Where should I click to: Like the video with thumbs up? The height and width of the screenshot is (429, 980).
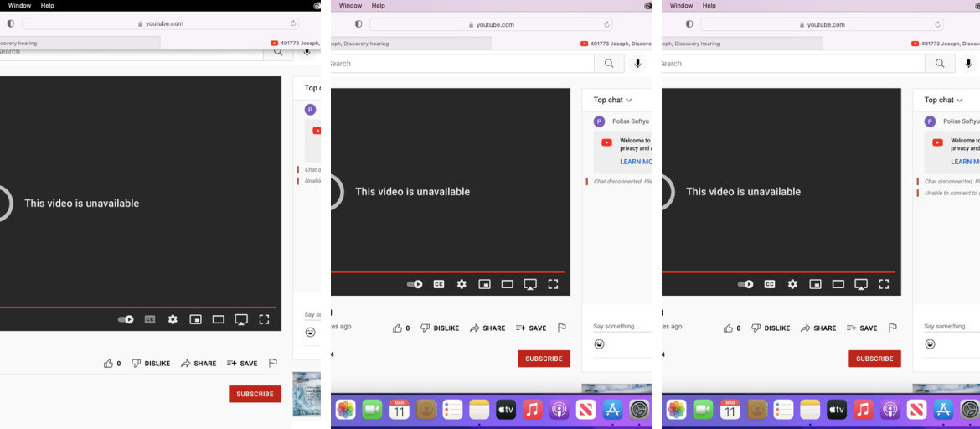pyautogui.click(x=398, y=328)
